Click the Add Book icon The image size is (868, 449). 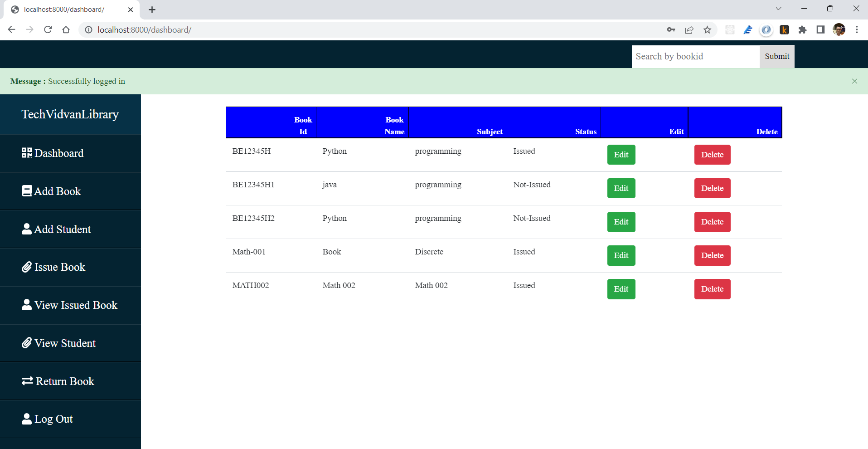click(x=26, y=190)
